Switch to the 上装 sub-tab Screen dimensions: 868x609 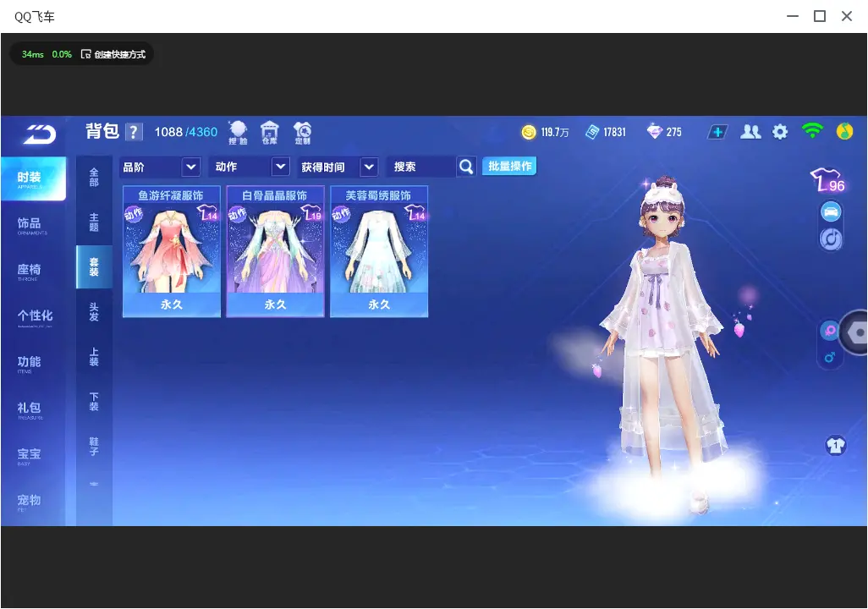pyautogui.click(x=94, y=357)
